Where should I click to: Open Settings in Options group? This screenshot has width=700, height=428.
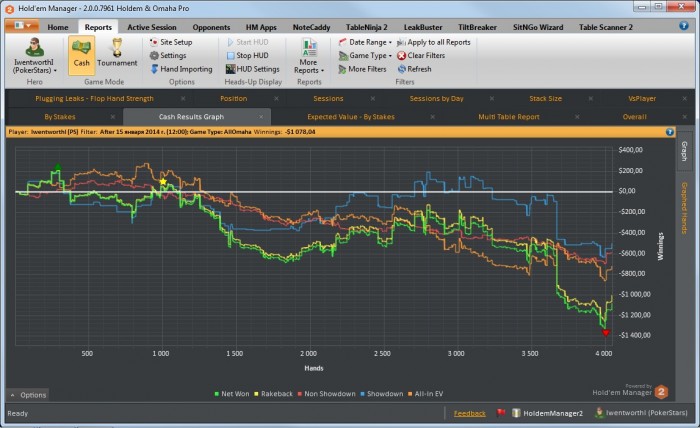(168, 55)
